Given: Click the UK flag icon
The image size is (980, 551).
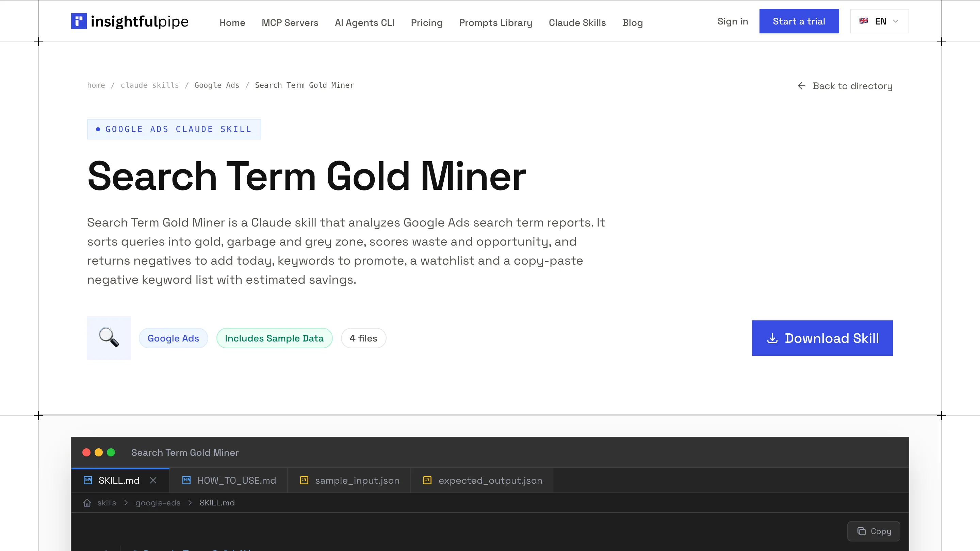Looking at the screenshot, I should tap(863, 21).
